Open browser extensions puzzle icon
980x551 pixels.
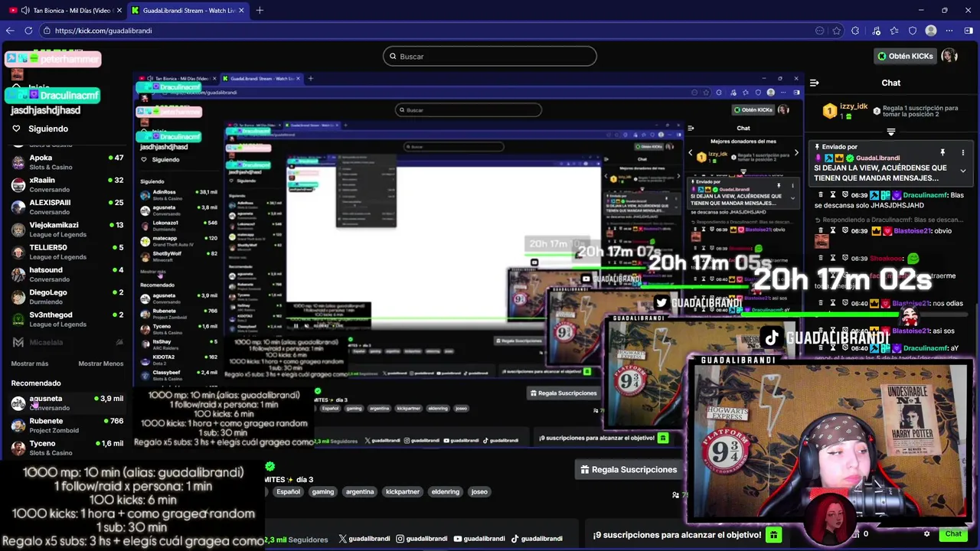855,31
